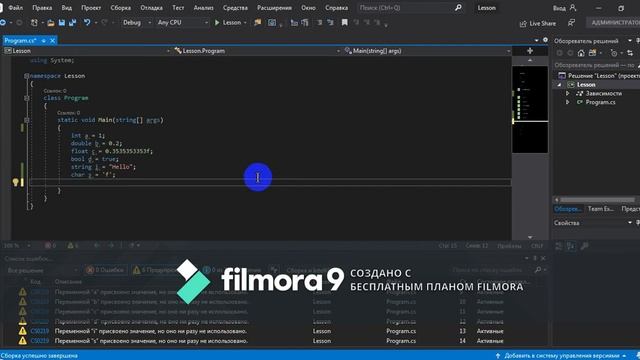Open the Расширения menu
Image resolution: width=640 pixels, height=360 pixels.
coord(274,8)
